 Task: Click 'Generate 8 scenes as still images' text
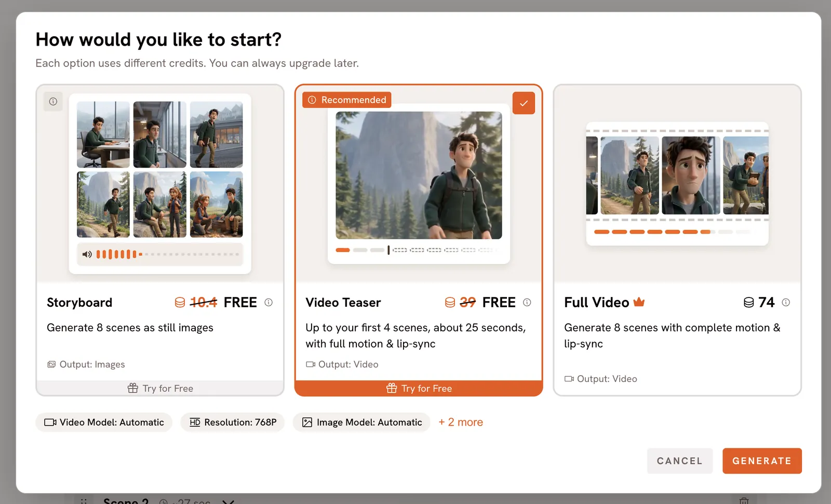(130, 328)
